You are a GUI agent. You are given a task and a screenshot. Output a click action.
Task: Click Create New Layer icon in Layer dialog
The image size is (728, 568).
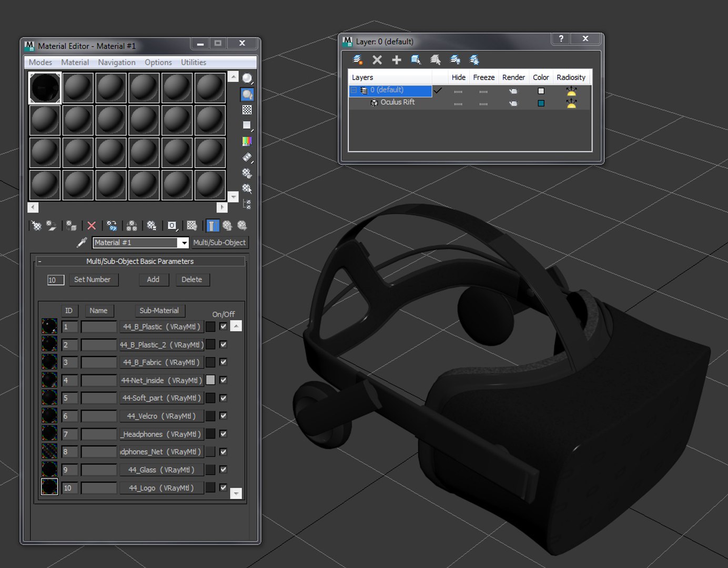point(358,60)
